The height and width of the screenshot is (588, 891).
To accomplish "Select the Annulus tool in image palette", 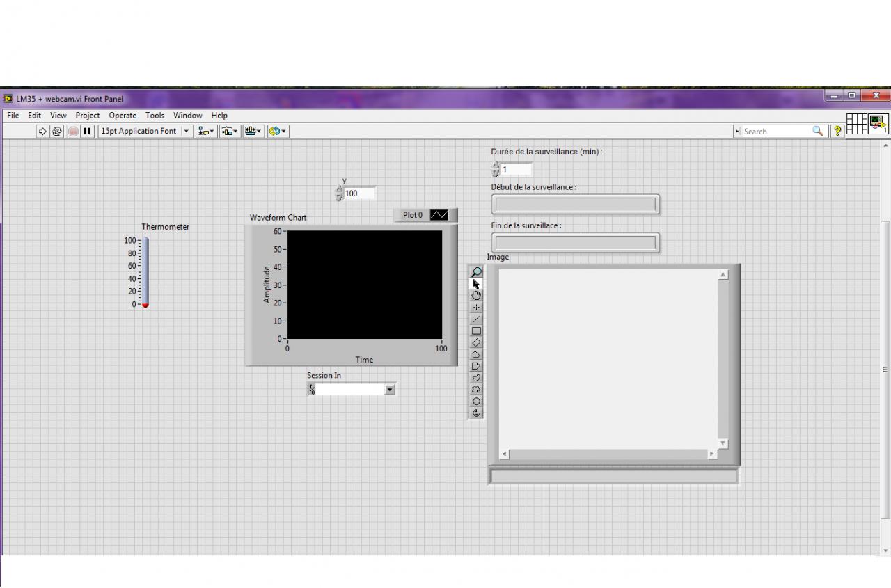I will [x=476, y=413].
